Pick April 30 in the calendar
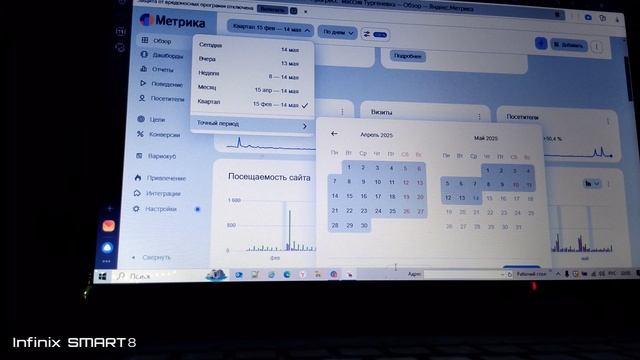Image resolution: width=640 pixels, height=360 pixels. [x=364, y=225]
